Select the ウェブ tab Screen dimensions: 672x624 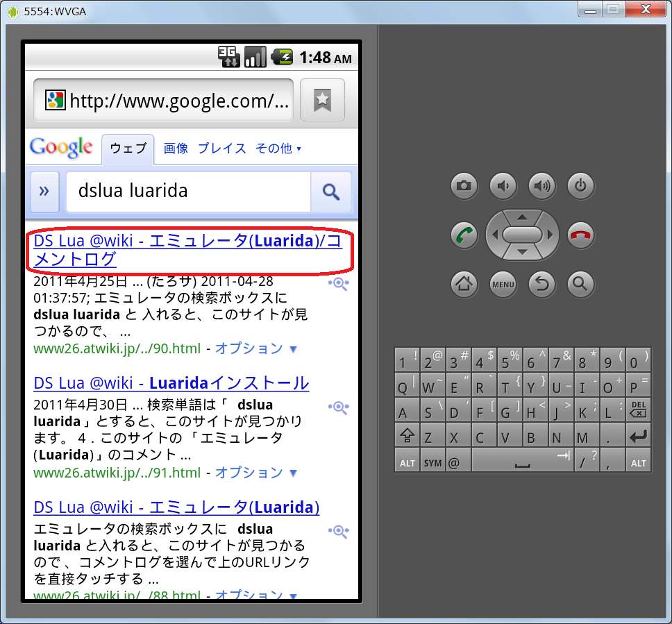click(x=128, y=149)
